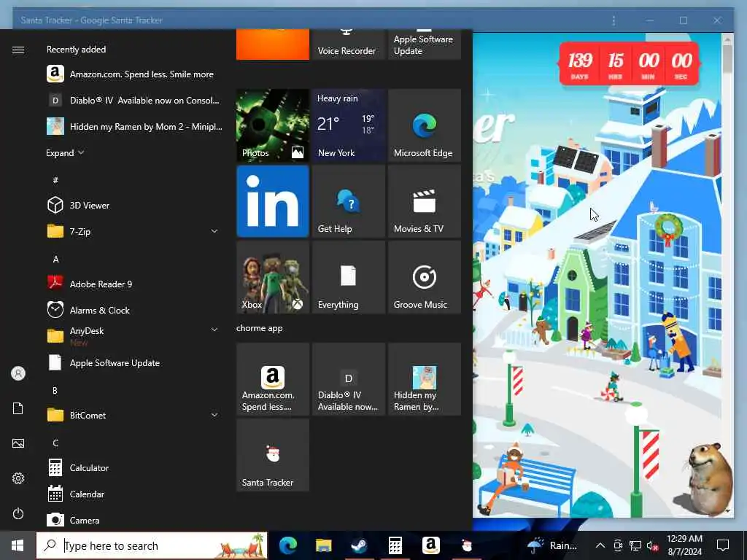Image resolution: width=747 pixels, height=560 pixels.
Task: Open Voice Recorder tile
Action: click(348, 44)
